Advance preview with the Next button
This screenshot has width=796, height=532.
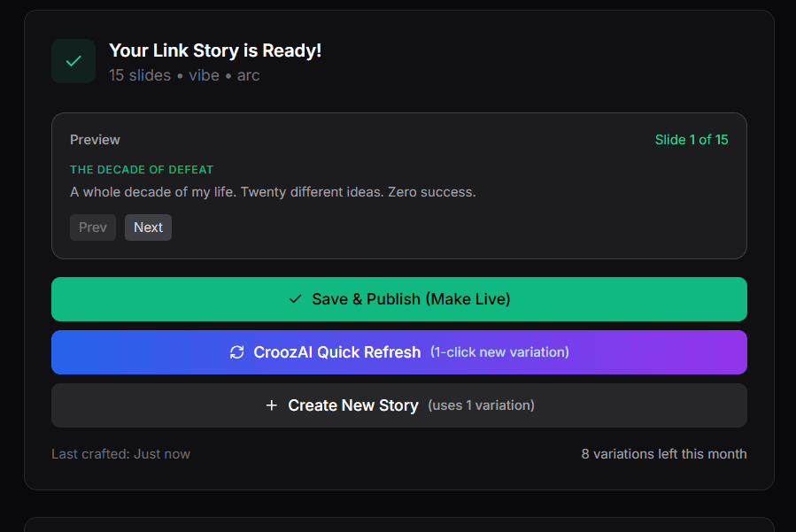(x=148, y=227)
